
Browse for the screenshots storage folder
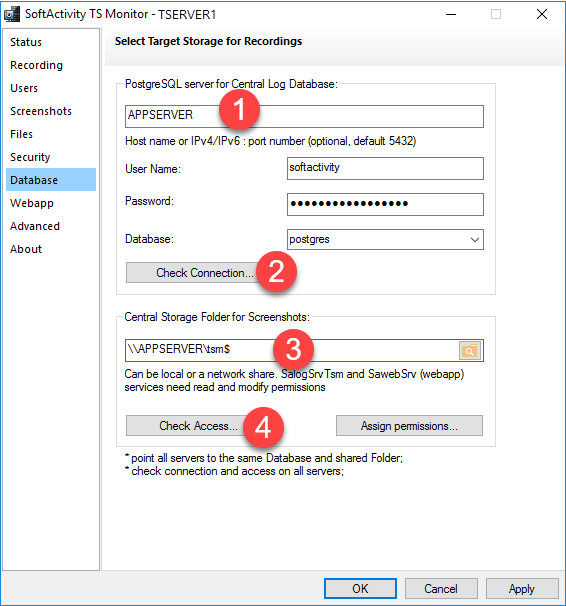470,351
